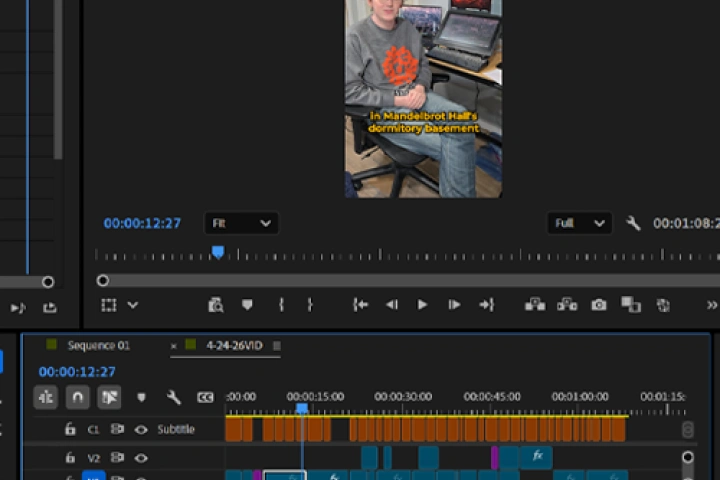Image resolution: width=720 pixels, height=480 pixels.
Task: Click the icon right of Comparison View
Action: 663,305
